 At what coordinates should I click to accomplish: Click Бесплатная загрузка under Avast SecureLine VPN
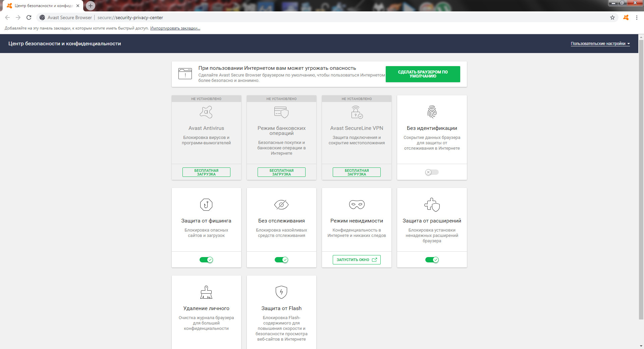coord(357,172)
